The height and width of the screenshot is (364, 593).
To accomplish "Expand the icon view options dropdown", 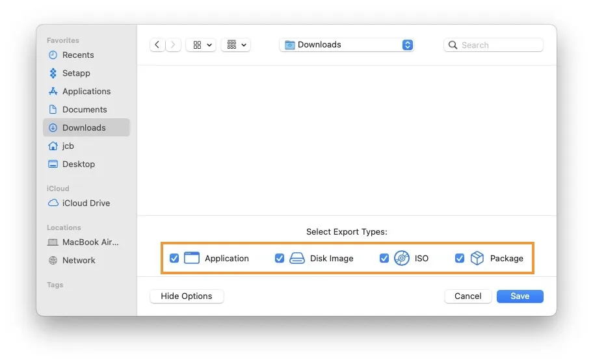I will click(201, 45).
